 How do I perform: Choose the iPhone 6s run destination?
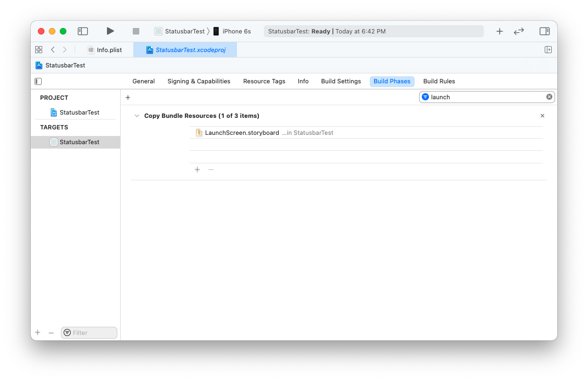(x=232, y=31)
